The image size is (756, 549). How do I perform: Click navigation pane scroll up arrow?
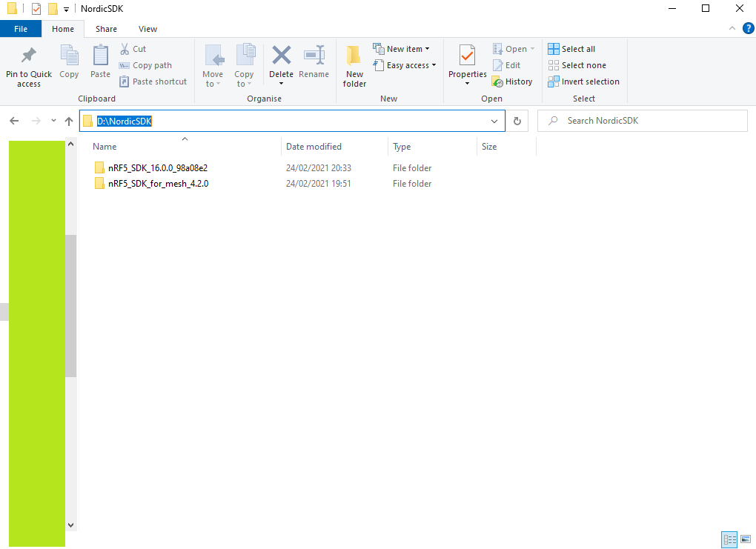click(71, 144)
